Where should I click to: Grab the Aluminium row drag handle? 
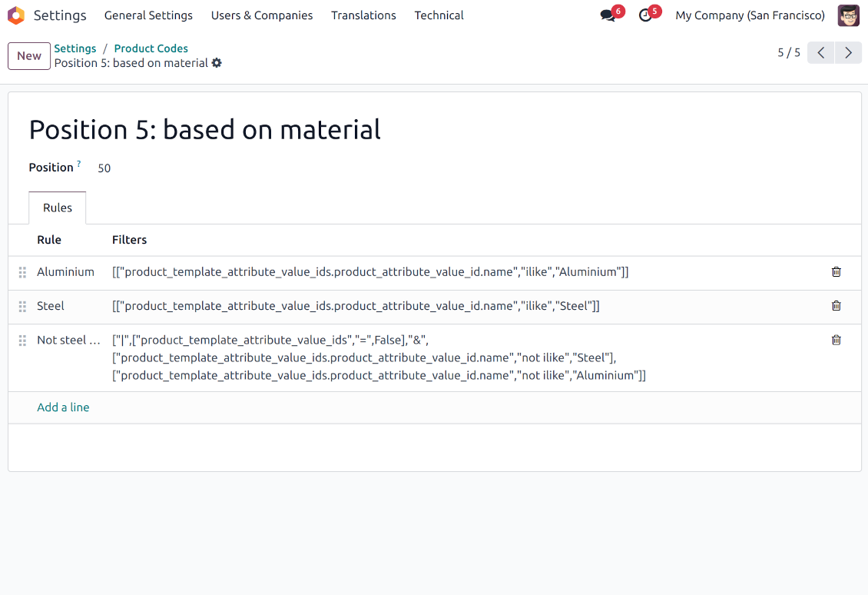tap(22, 272)
